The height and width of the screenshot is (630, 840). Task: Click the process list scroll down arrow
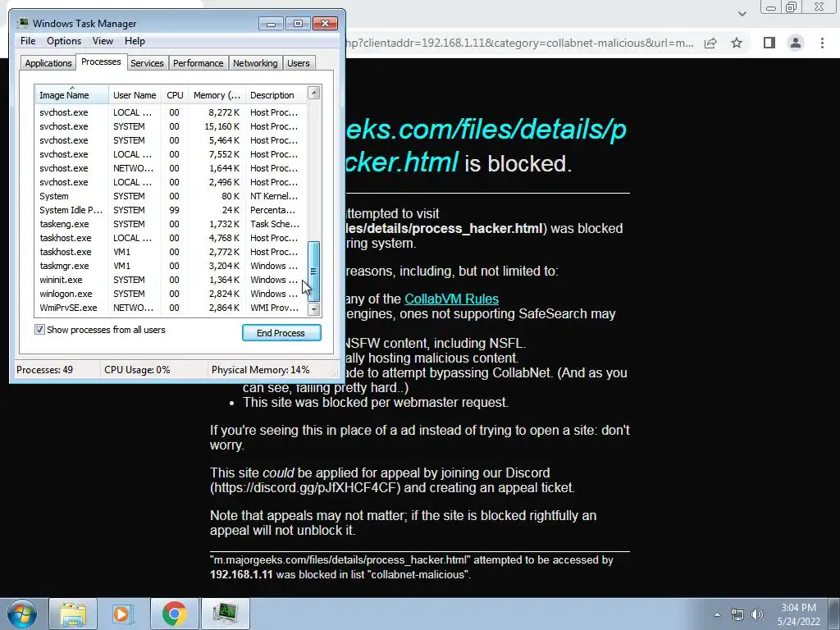click(314, 309)
